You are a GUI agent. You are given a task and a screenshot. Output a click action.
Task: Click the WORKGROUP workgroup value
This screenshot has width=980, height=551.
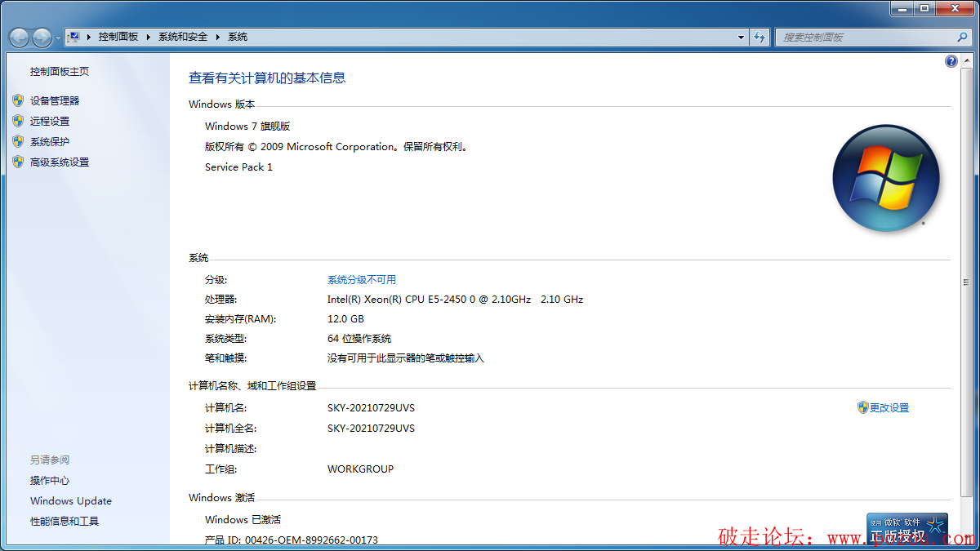point(360,469)
